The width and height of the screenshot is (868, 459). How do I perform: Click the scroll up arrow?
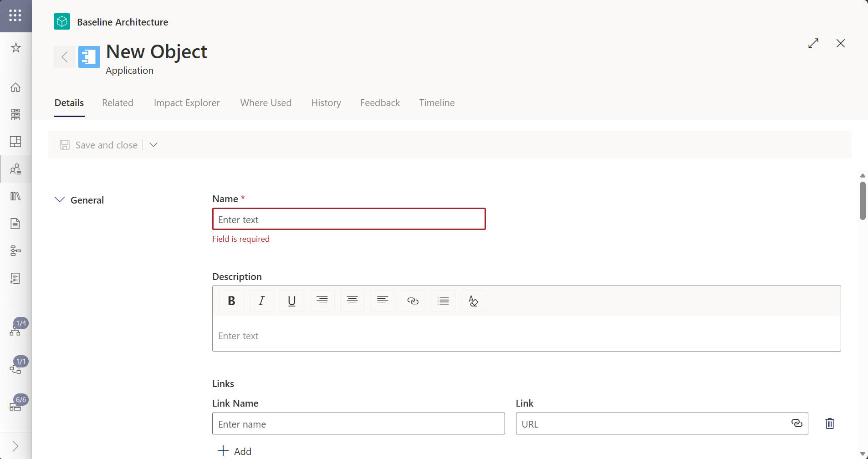click(x=863, y=176)
